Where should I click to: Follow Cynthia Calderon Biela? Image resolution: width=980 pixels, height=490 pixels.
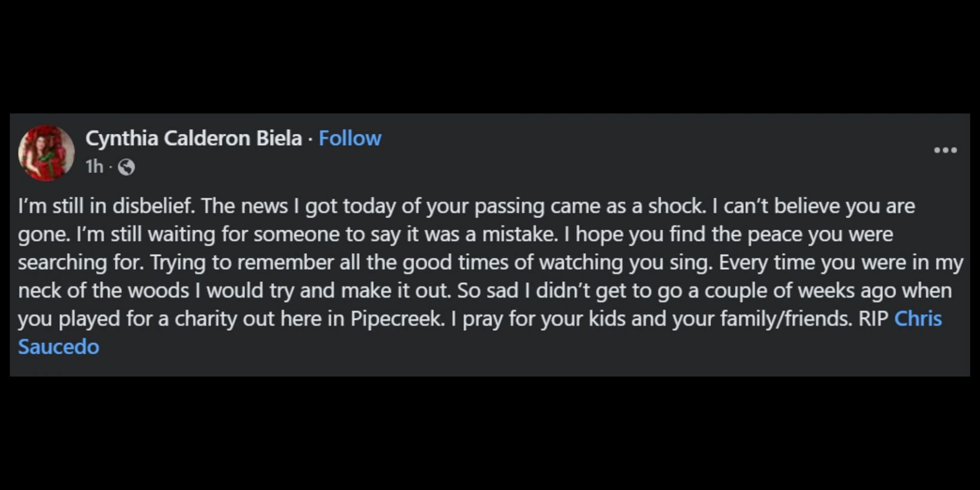coord(350,138)
